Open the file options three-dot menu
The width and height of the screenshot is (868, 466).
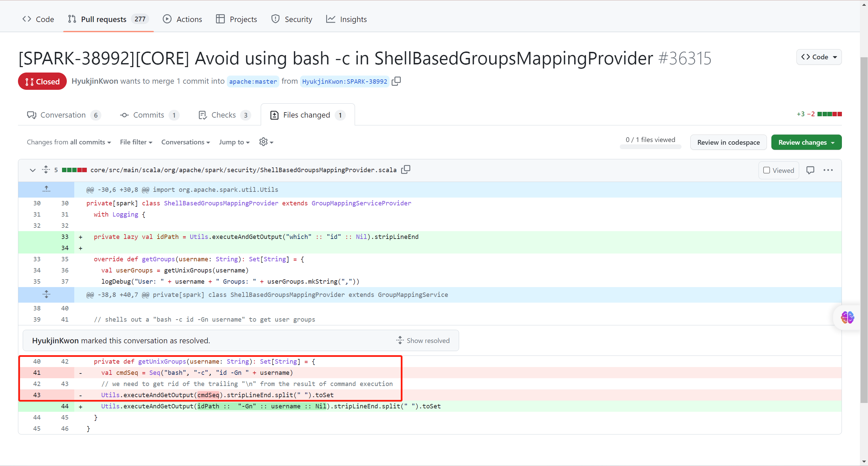click(x=828, y=170)
